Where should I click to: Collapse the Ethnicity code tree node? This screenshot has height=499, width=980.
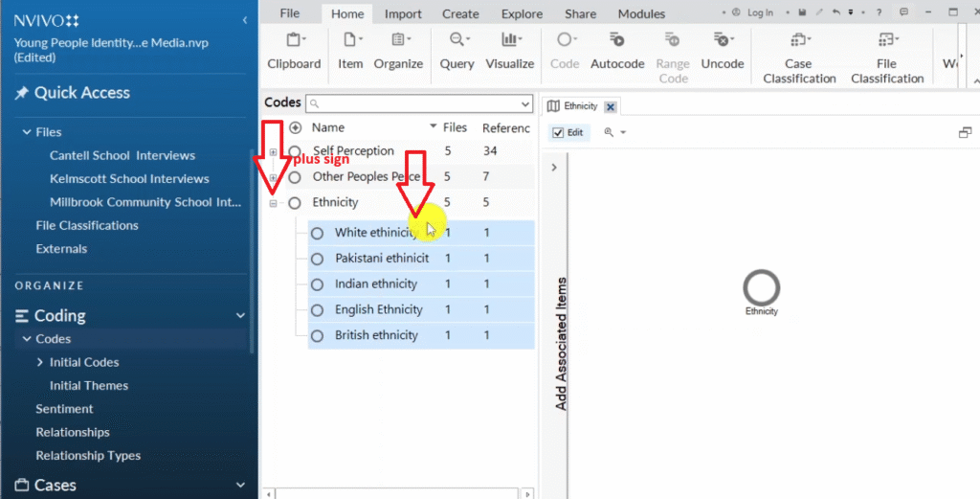(274, 203)
